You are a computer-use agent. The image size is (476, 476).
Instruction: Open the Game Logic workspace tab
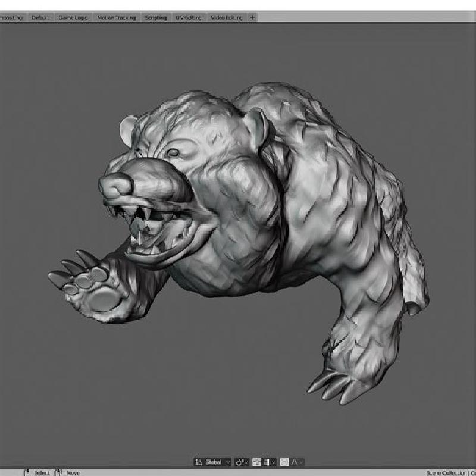[73, 18]
